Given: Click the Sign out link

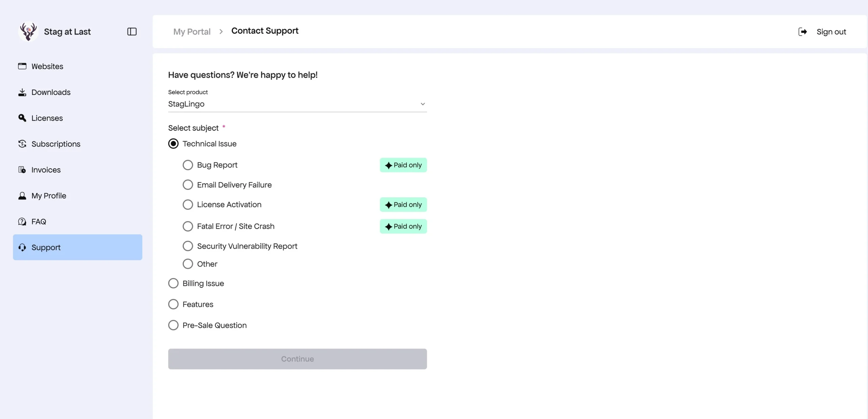Looking at the screenshot, I should tap(831, 32).
